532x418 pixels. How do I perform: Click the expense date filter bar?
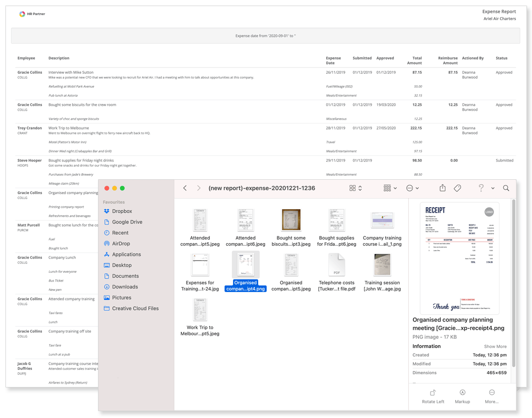point(266,36)
